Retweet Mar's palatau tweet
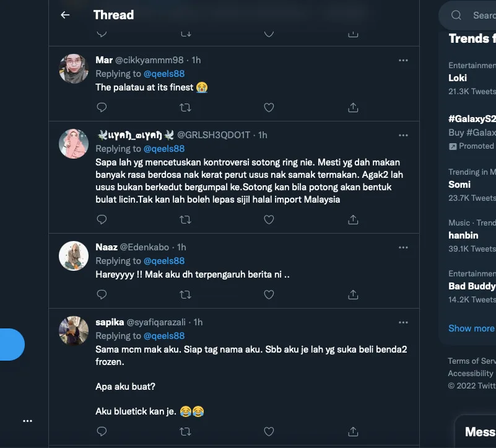This screenshot has height=448, width=496. coord(185,107)
